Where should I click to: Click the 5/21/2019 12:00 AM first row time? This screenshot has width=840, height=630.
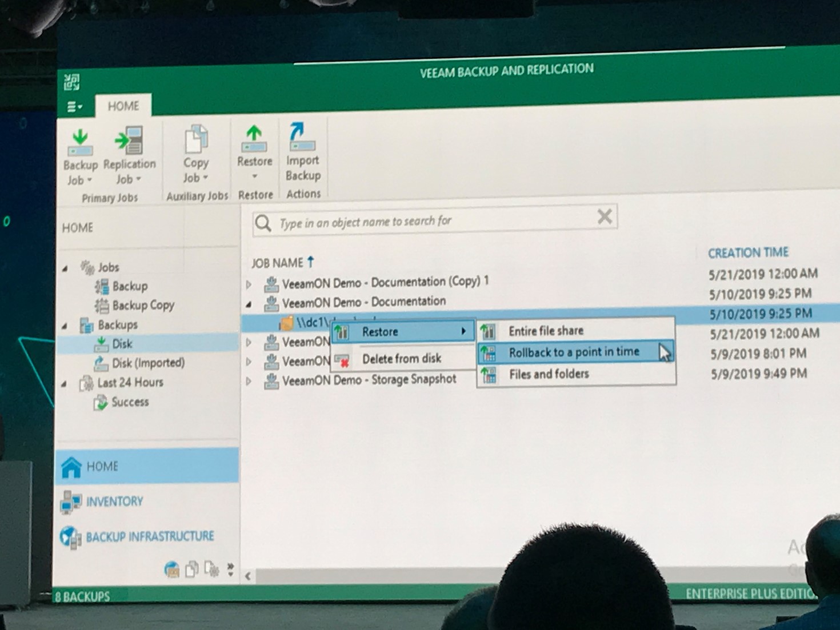click(763, 274)
